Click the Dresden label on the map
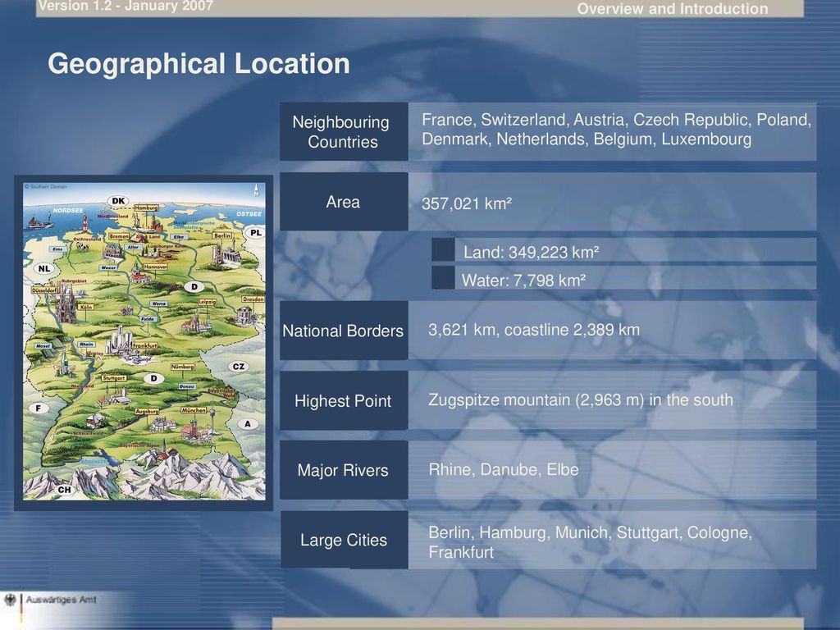Viewport: 840px width, 630px height. point(253,299)
